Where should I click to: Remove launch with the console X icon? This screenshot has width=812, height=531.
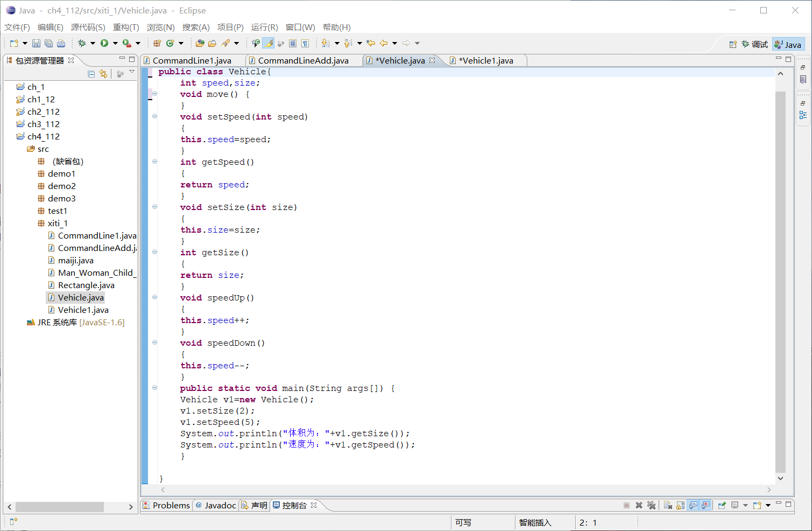(x=639, y=505)
